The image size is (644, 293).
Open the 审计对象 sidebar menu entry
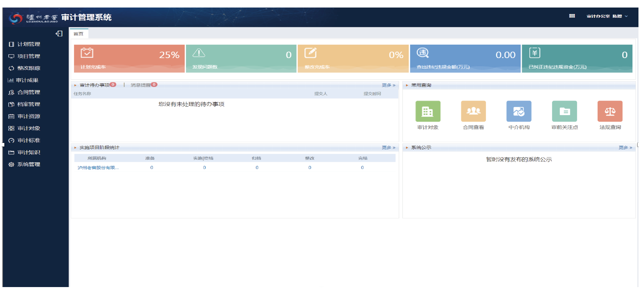[29, 128]
